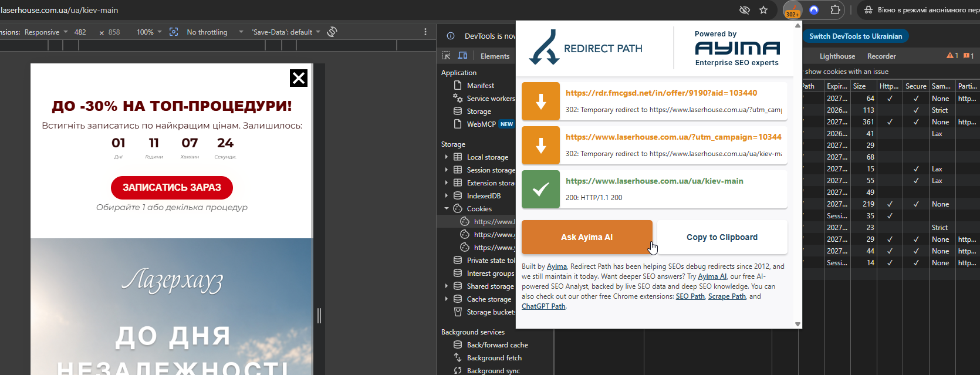
Task: Click the orange issues flag counter
Action: click(969, 56)
